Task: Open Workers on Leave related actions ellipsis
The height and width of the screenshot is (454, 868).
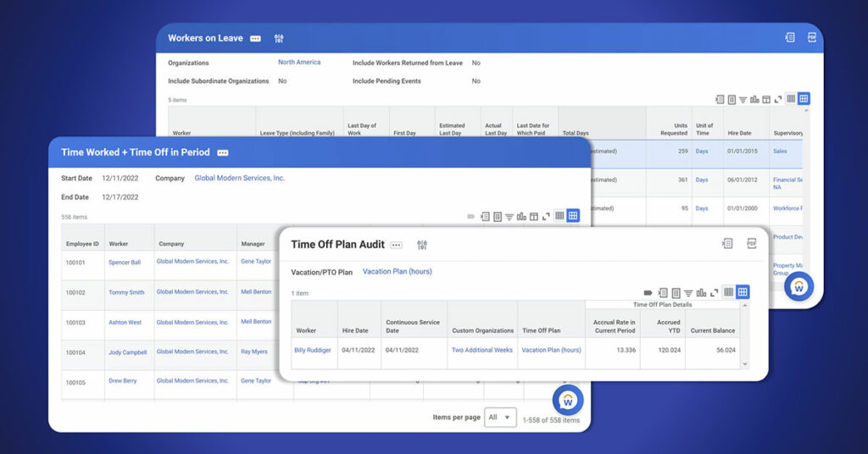Action: [x=255, y=39]
